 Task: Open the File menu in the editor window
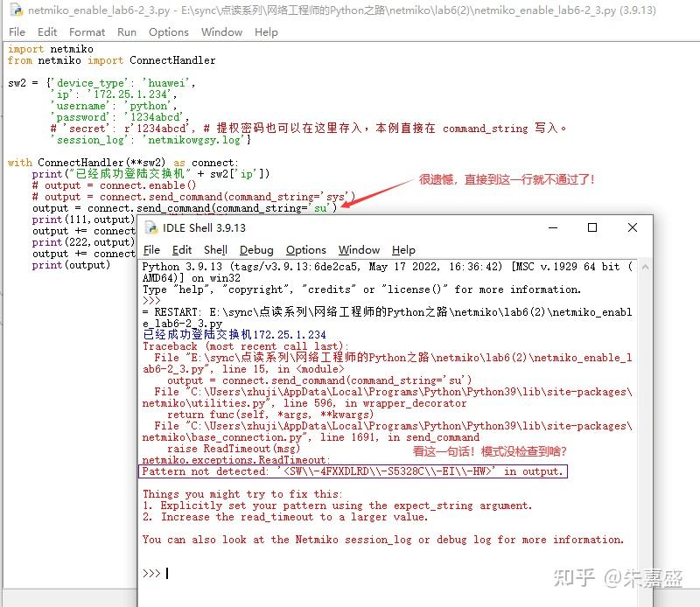tap(16, 31)
